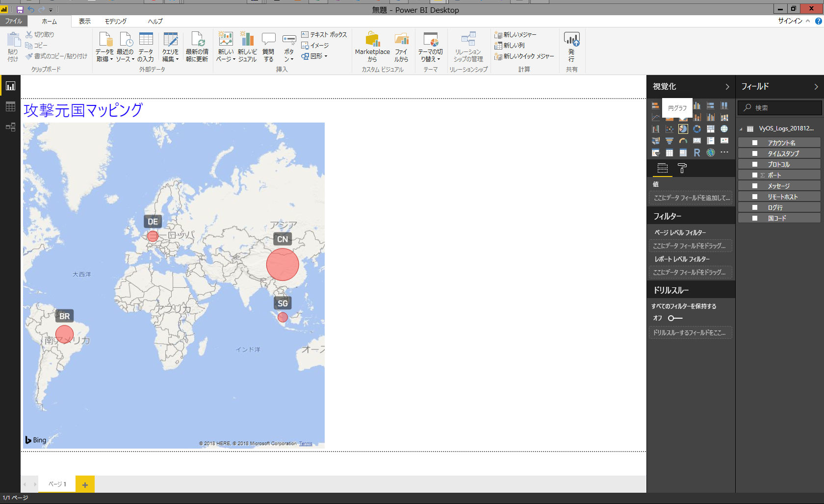Choose the Slicer visualization
Image resolution: width=824 pixels, height=504 pixels.
(x=655, y=152)
